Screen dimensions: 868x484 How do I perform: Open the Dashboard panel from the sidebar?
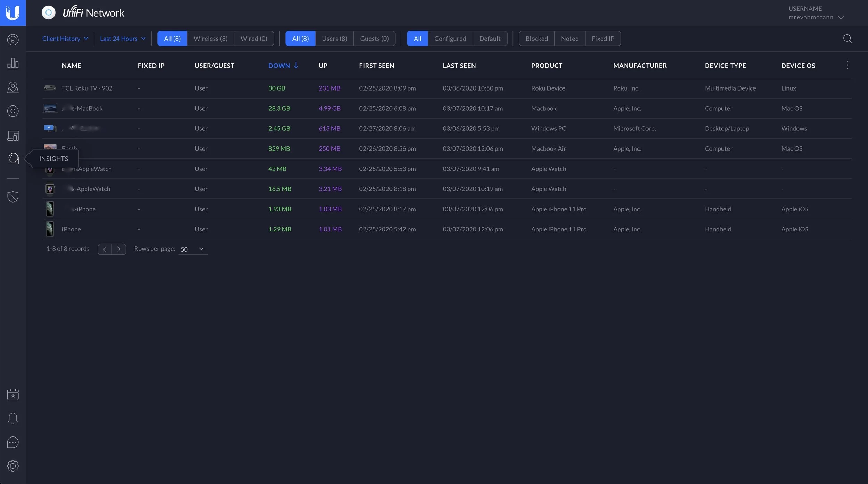pos(13,40)
